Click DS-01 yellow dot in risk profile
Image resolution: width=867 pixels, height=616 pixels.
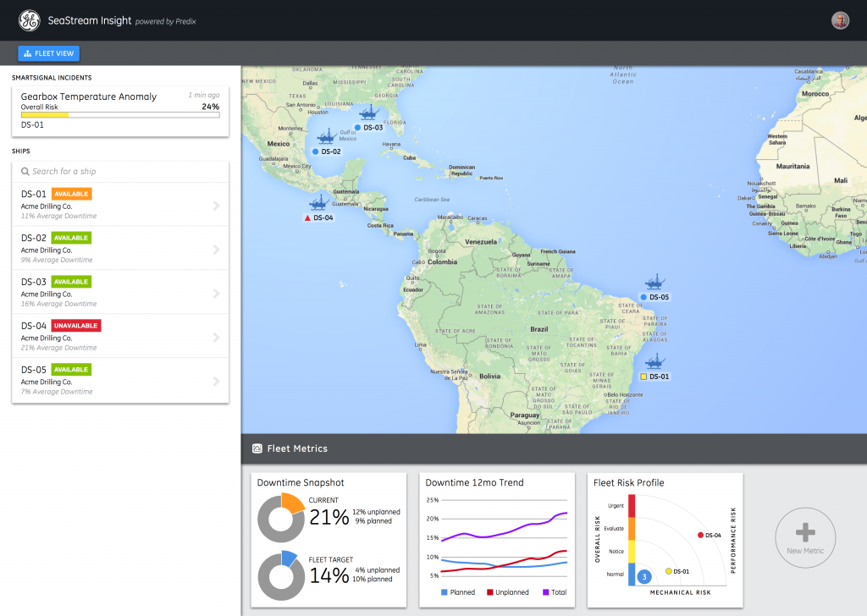pos(669,571)
